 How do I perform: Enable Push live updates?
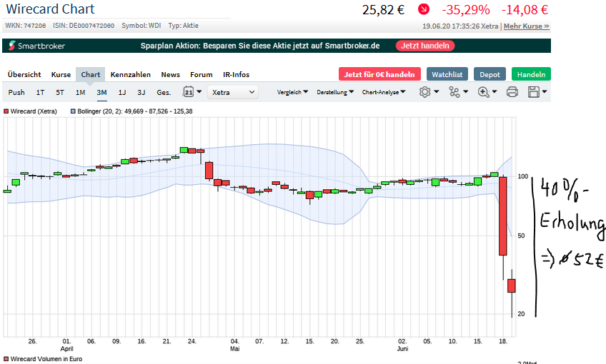click(x=16, y=92)
